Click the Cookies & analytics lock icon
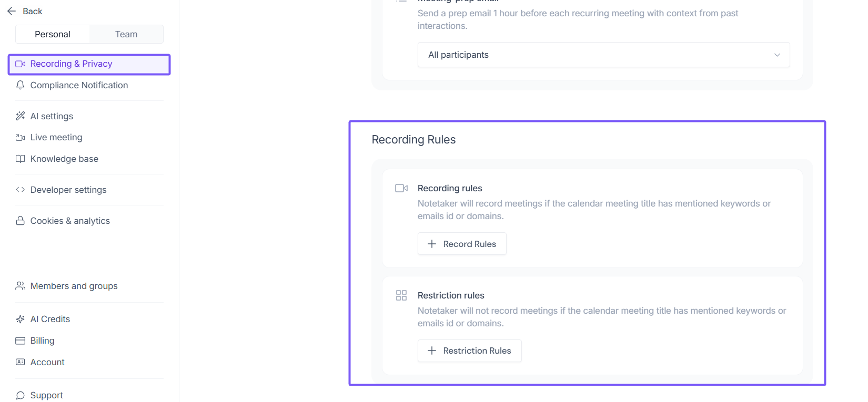868x402 pixels. pos(21,221)
